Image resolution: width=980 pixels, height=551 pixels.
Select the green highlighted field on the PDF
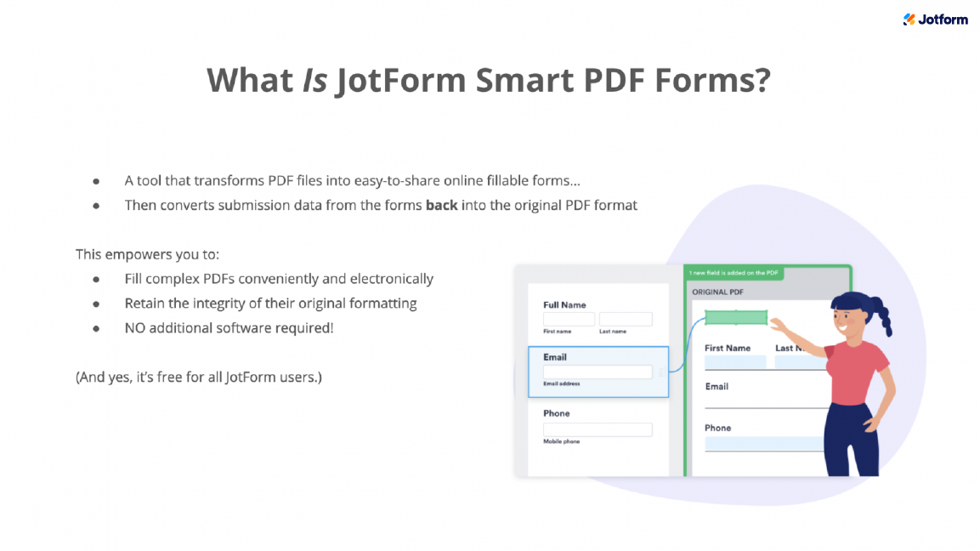coord(736,317)
